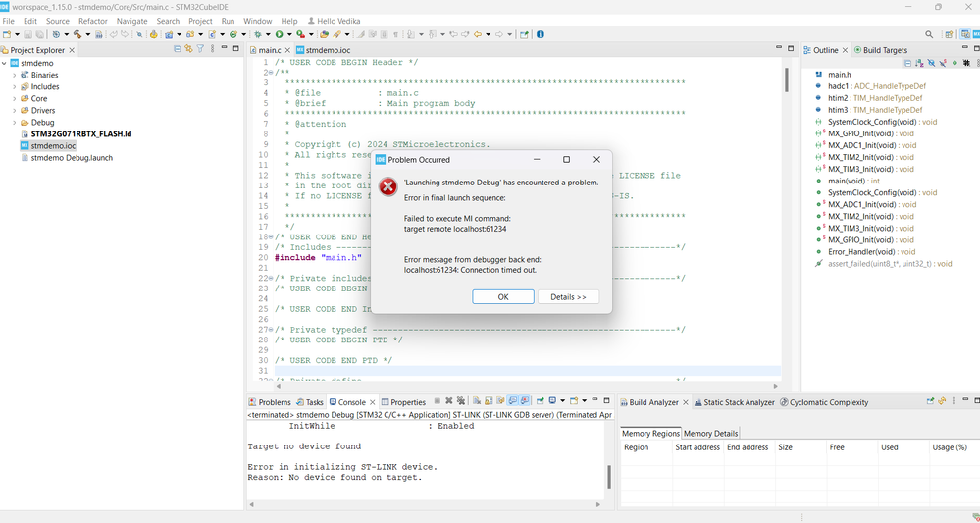Click the Debug bug icon in toolbar
Viewport: 980px width, 523px height.
257,34
